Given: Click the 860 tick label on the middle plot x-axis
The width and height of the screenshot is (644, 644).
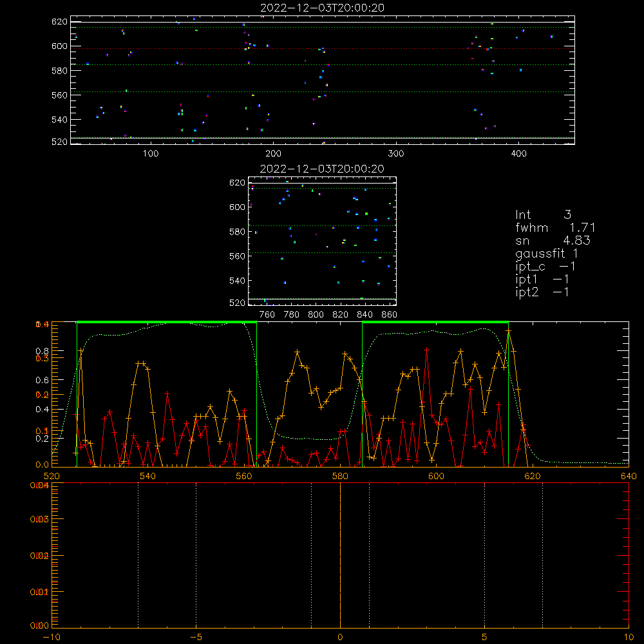Looking at the screenshot, I should (x=390, y=315).
